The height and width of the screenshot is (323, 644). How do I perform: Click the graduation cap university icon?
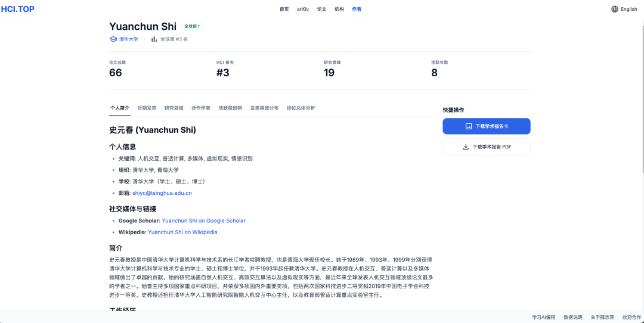113,39
